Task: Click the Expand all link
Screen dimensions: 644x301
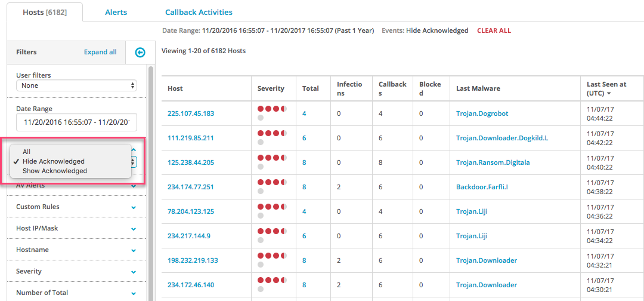Action: click(100, 52)
